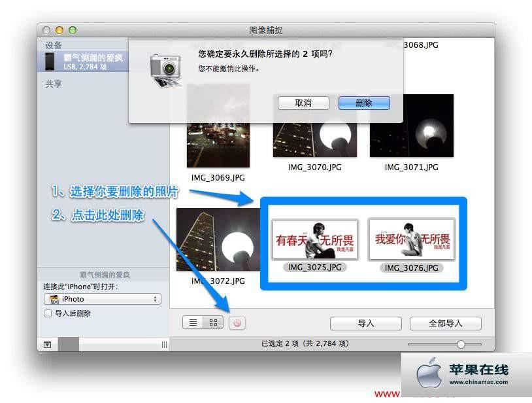Click the 全部导入 button
Viewport: 532px width, 403px height.
pos(446,323)
